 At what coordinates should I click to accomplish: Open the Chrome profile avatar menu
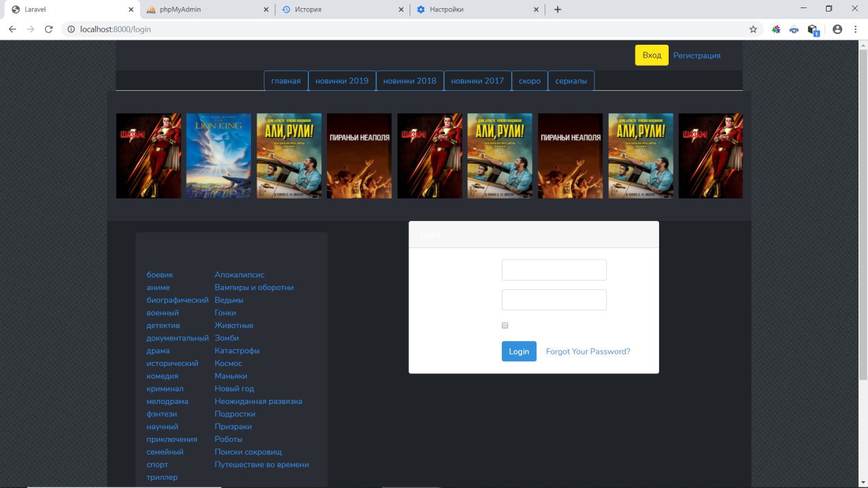coord(837,29)
